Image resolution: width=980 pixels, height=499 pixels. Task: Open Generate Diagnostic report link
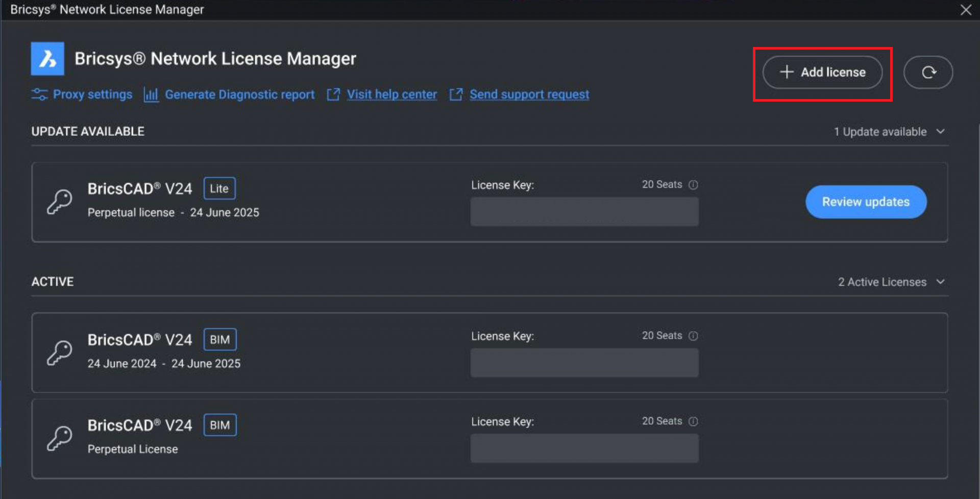[239, 94]
